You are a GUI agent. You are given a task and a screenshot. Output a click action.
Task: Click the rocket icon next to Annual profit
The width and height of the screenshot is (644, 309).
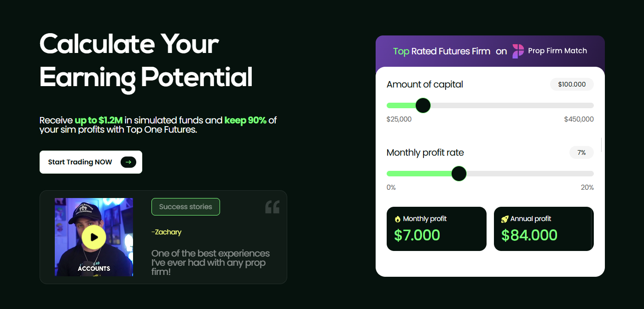click(505, 218)
